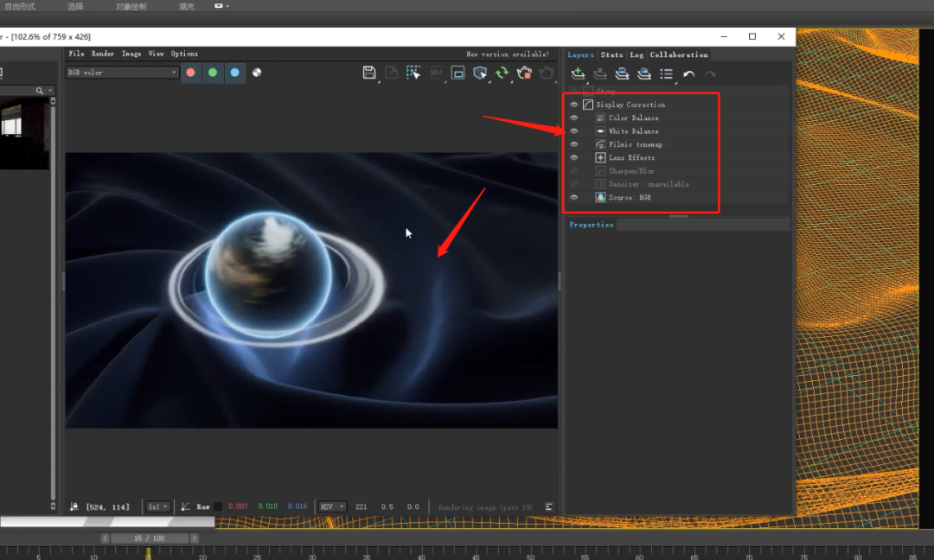Switch to the Stats tab
The height and width of the screenshot is (560, 934).
tap(611, 54)
